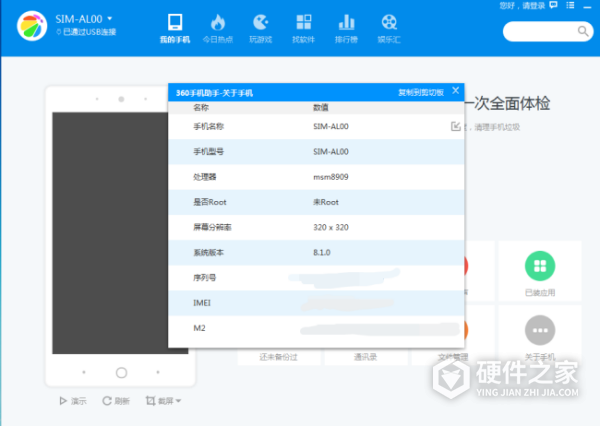Click the phone mockup home button
The width and height of the screenshot is (600, 426).
pos(121,372)
